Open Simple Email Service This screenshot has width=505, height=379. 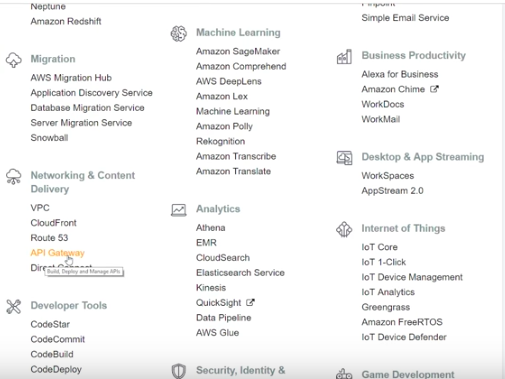(x=405, y=18)
